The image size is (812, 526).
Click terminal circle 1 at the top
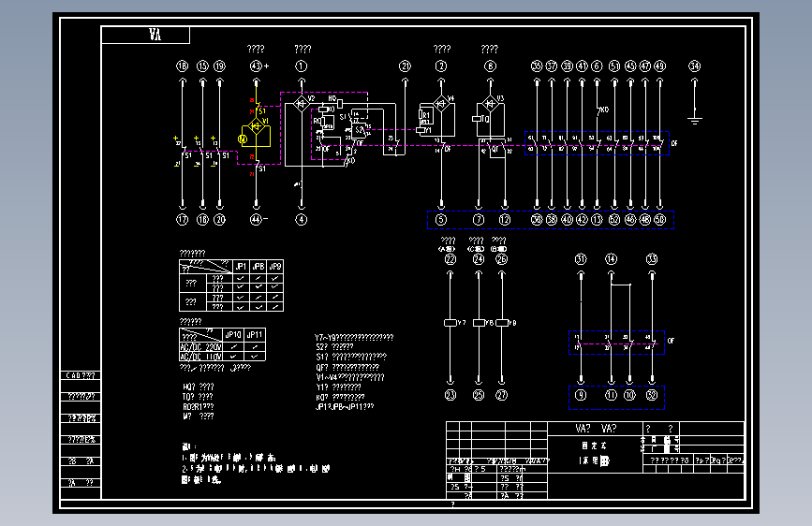click(302, 66)
